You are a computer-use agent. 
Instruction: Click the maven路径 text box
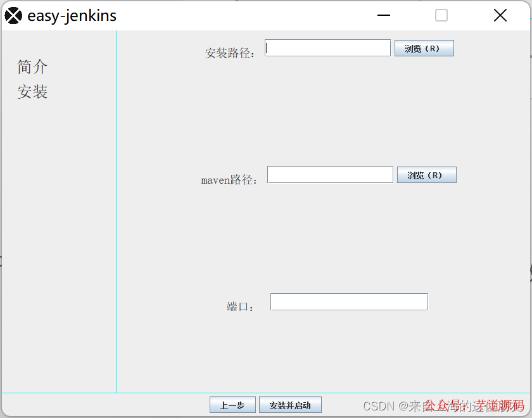pos(330,174)
